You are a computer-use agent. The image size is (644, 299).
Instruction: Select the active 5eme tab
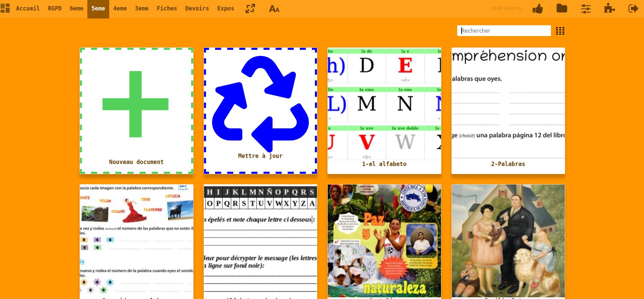[x=98, y=8]
